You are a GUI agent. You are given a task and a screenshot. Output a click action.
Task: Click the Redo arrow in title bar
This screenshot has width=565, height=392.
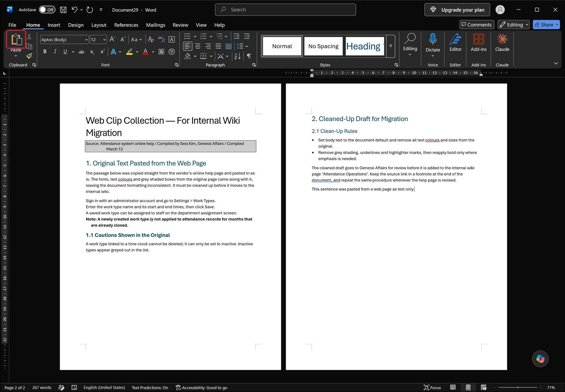[x=90, y=10]
